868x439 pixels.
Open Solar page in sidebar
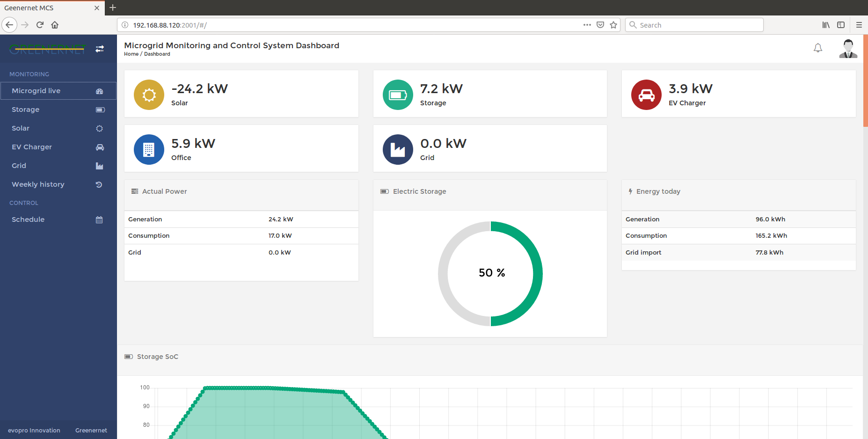coord(58,128)
